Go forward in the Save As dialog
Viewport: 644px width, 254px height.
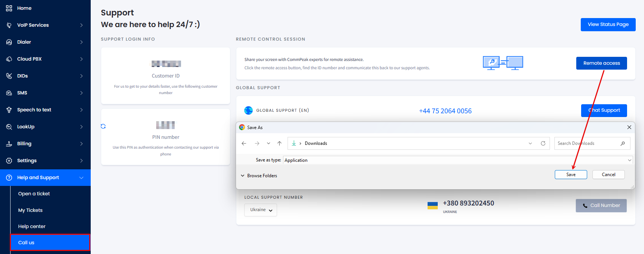pos(257,143)
